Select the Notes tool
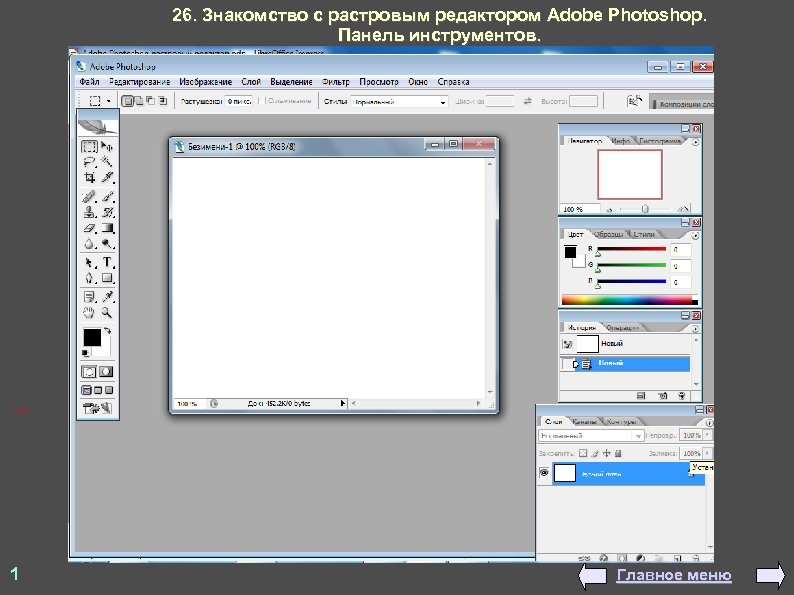 [x=89, y=297]
